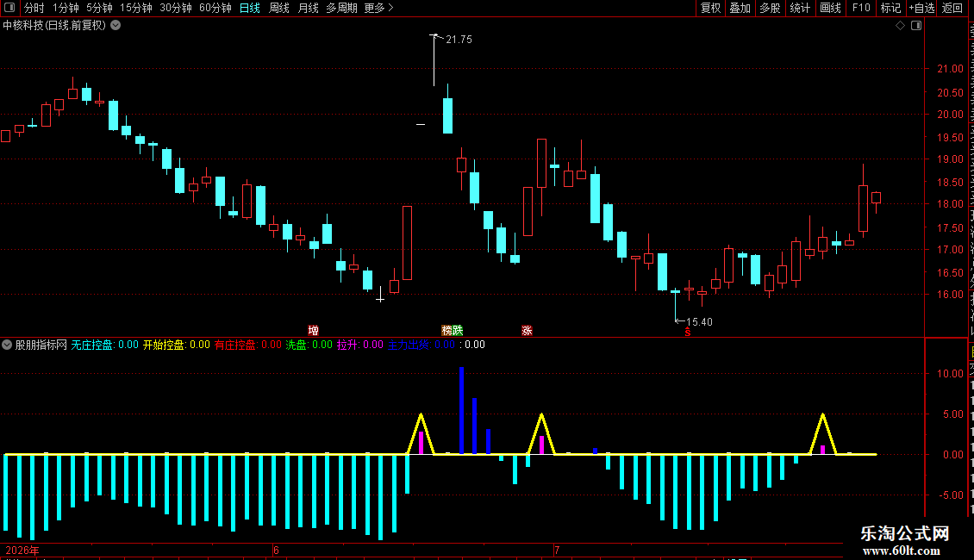The width and height of the screenshot is (974, 560).
Task: Click the 返回 back button
Action: [952, 8]
